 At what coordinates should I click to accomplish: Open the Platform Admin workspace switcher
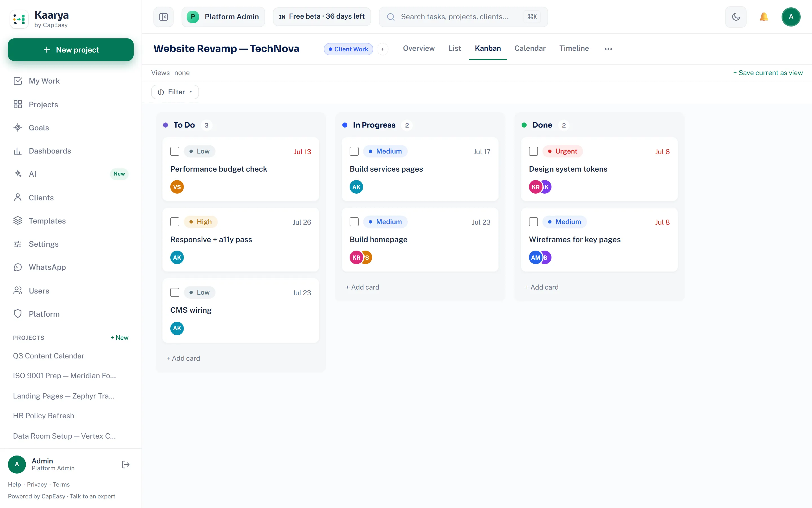tap(223, 17)
